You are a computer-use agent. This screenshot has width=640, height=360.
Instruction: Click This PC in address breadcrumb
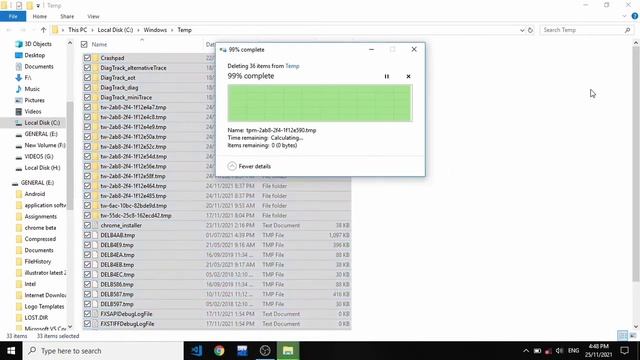[x=78, y=30]
